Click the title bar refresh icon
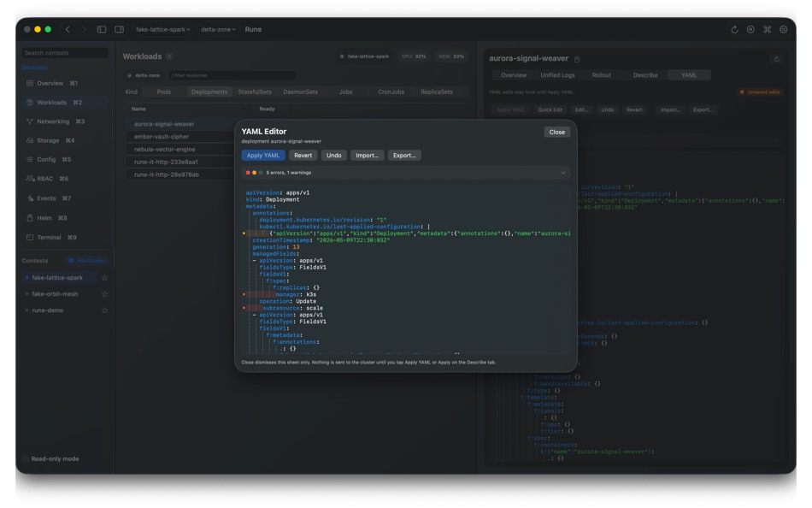The width and height of the screenshot is (812, 508). (x=734, y=30)
